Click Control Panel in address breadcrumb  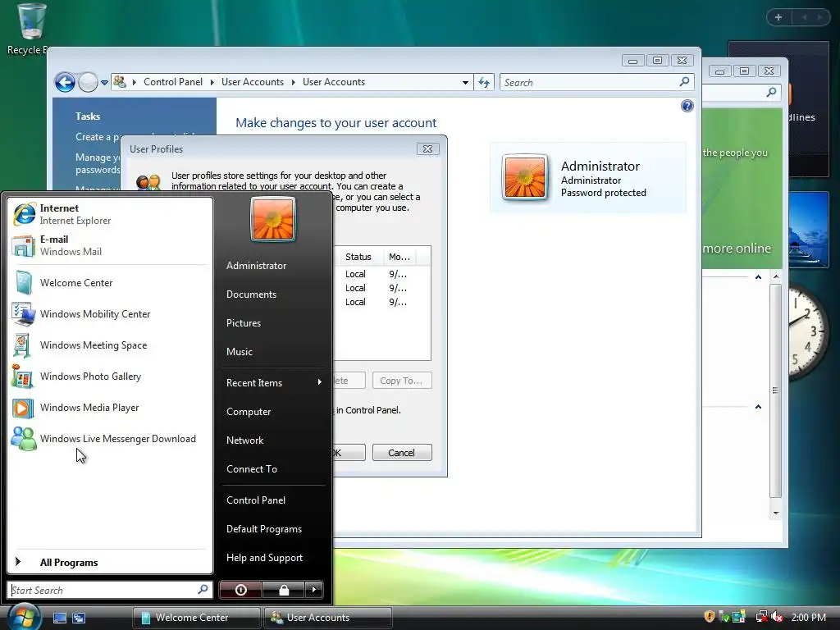tap(173, 82)
